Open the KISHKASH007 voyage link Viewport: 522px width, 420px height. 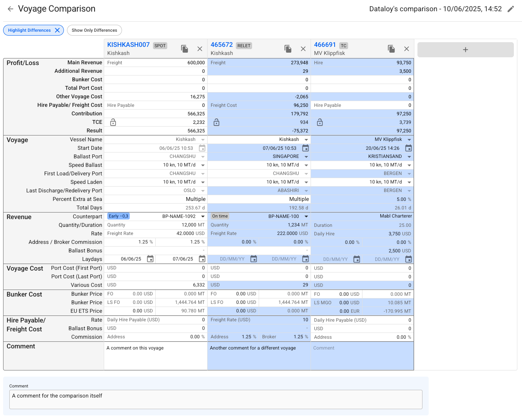coord(128,45)
